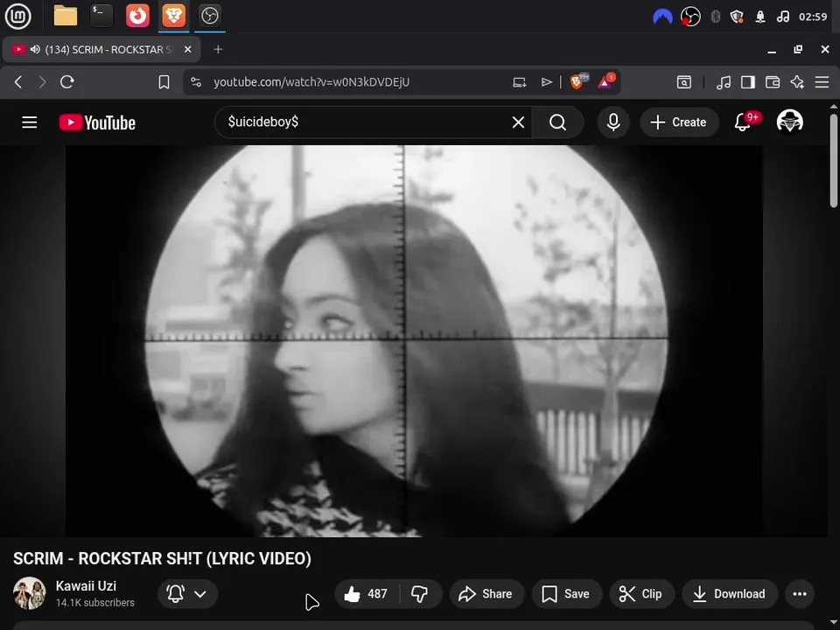Go to YouTube home via logo
The height and width of the screenshot is (630, 840).
coord(97,122)
